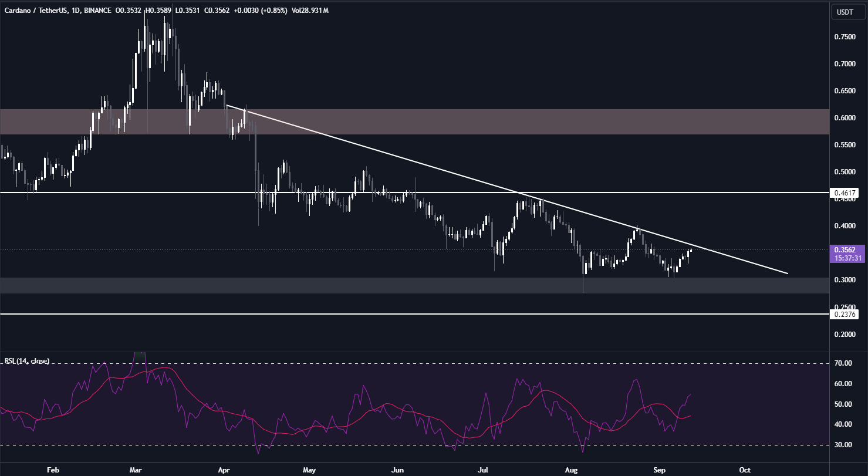Click the 0.4617 price label on axis

[845, 193]
